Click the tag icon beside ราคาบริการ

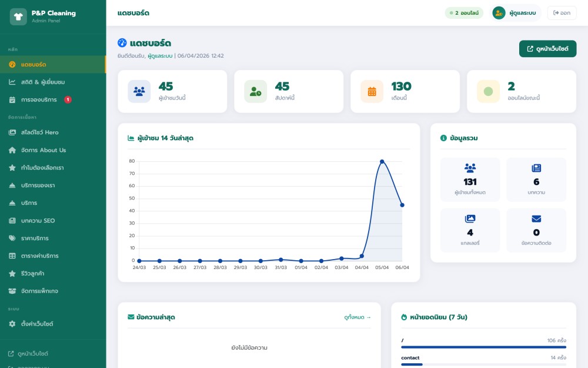coord(12,238)
